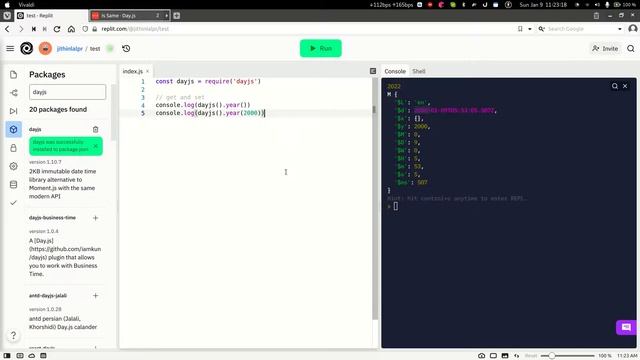Go back in browser history

(7, 29)
